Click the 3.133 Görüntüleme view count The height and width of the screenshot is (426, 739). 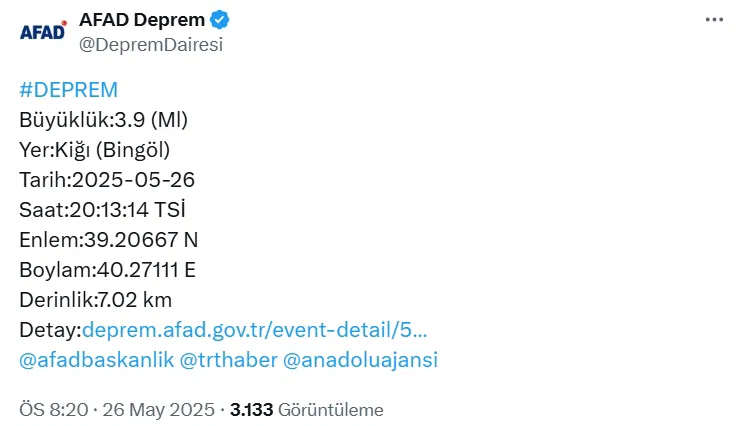tap(306, 410)
